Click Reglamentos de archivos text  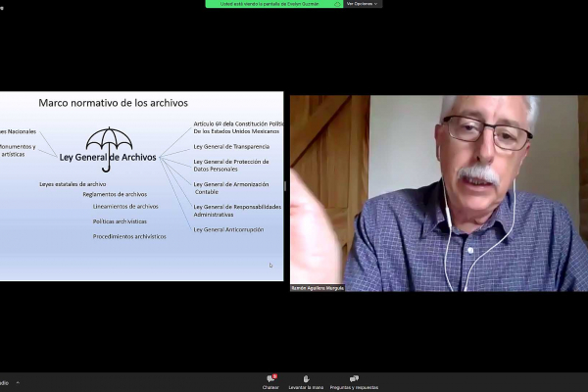[x=115, y=194]
